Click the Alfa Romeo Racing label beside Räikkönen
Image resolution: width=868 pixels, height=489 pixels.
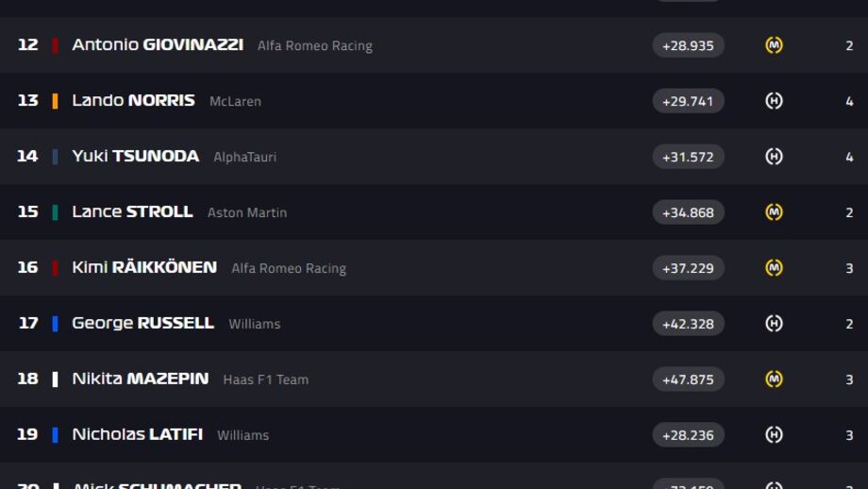[289, 269]
